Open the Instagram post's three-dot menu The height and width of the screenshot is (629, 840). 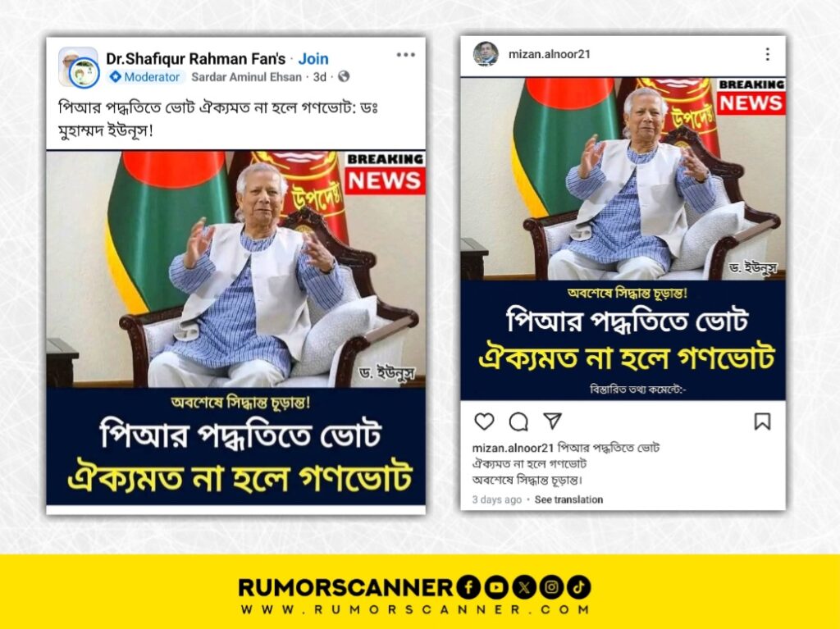(768, 54)
